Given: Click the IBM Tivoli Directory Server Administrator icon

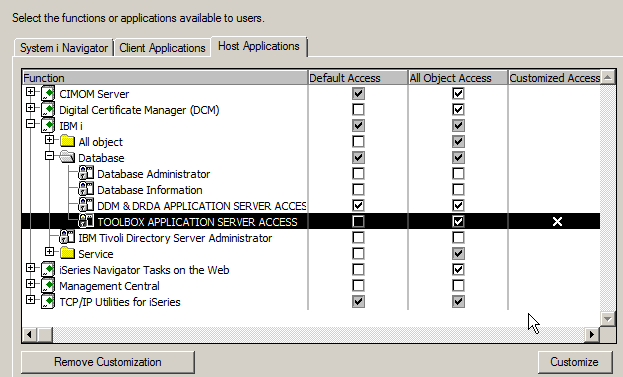Looking at the screenshot, I should click(67, 238).
